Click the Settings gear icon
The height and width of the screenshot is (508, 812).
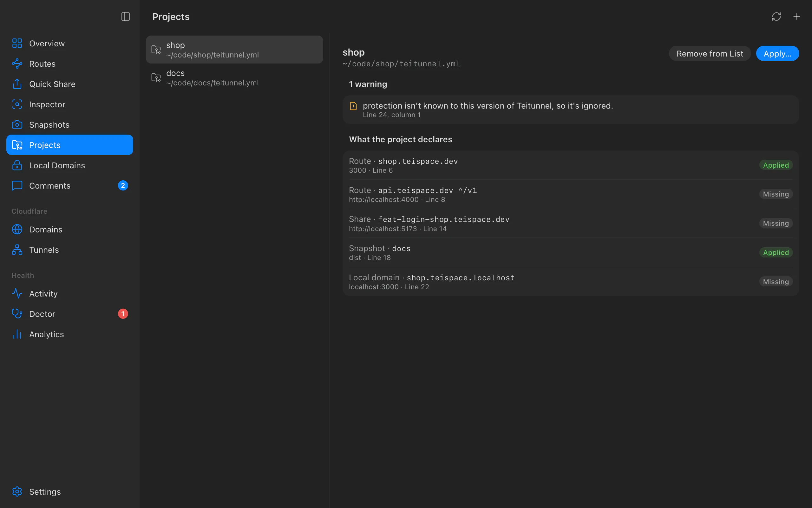17,491
